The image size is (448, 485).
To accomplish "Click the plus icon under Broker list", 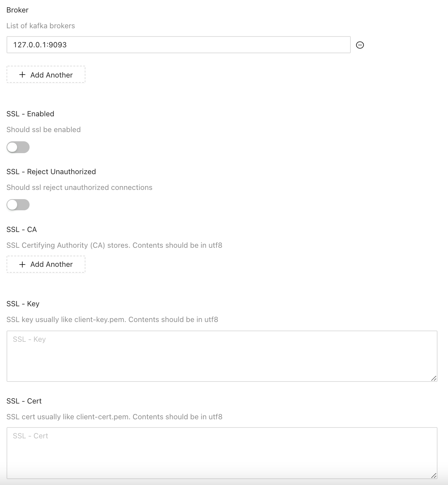I will pos(22,75).
